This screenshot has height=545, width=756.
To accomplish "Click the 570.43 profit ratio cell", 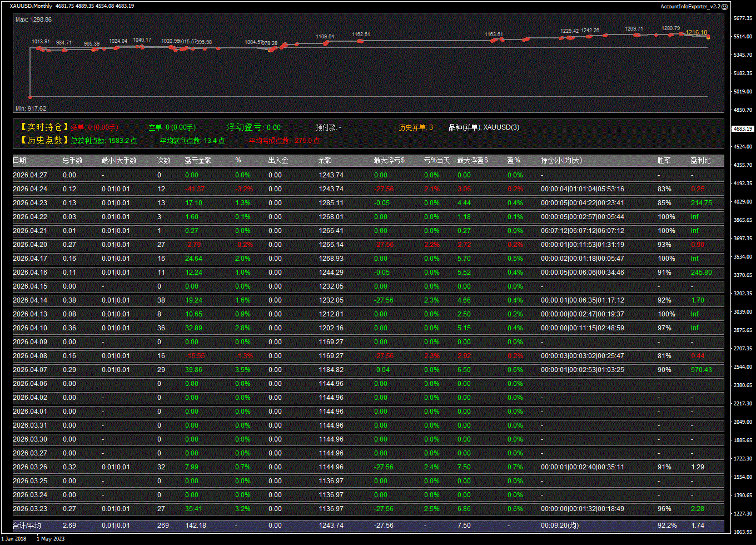I will (x=701, y=370).
